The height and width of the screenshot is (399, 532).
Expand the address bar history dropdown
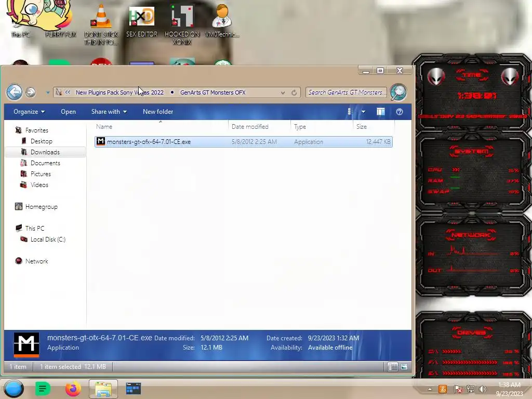[x=283, y=92]
